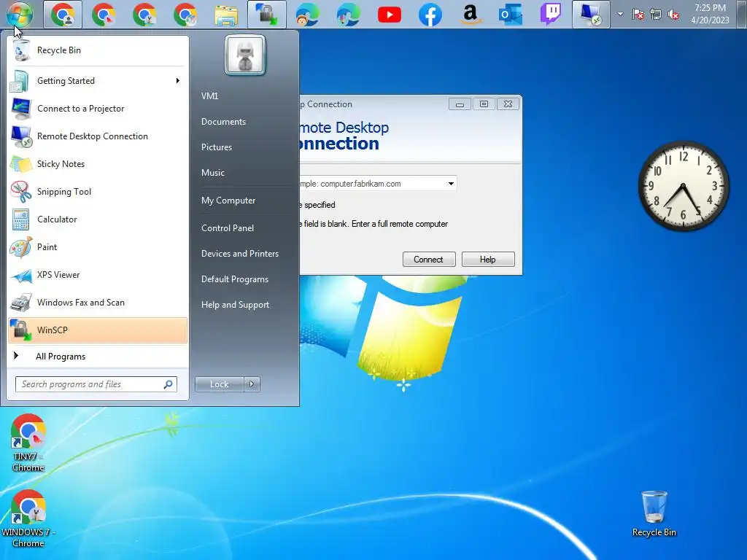Click the network tray icon
The width and height of the screenshot is (747, 560).
pyautogui.click(x=656, y=15)
